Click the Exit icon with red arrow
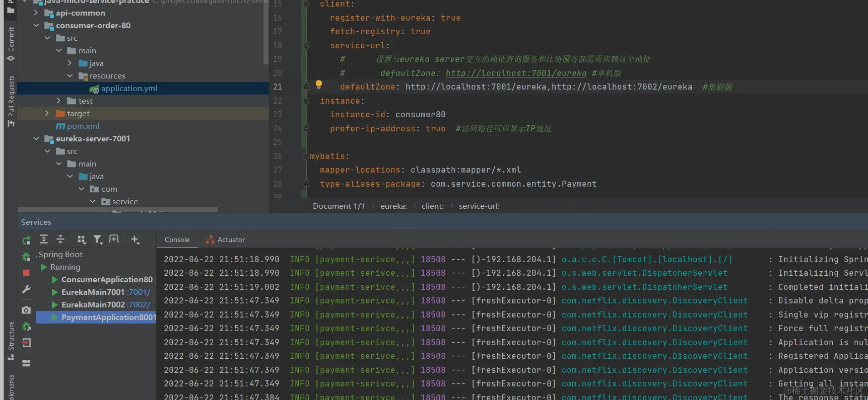Image resolution: width=868 pixels, height=400 pixels. pyautogui.click(x=26, y=343)
